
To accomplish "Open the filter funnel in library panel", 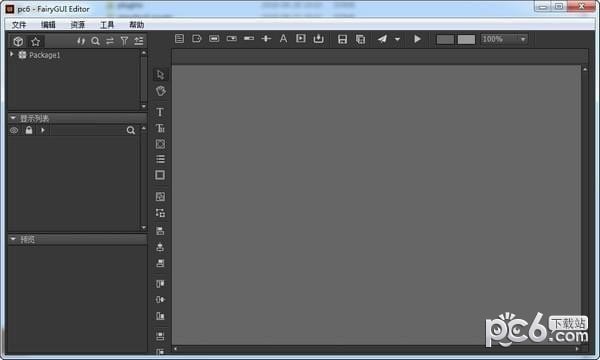I will [x=124, y=41].
